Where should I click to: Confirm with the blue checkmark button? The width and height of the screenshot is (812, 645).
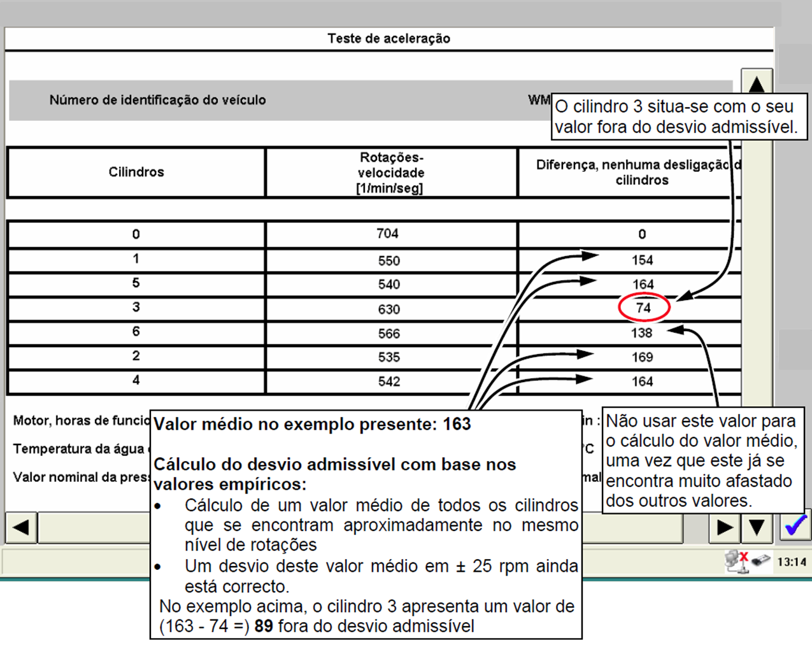tap(795, 527)
